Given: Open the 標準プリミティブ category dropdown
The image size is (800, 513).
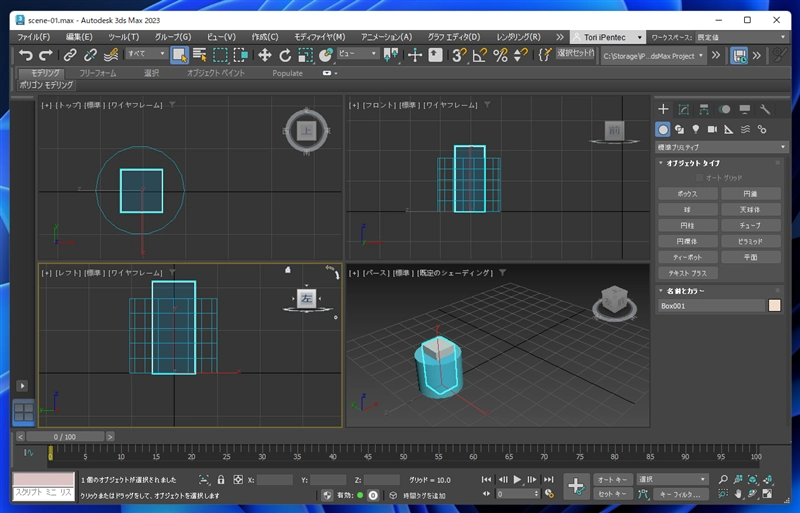Looking at the screenshot, I should point(721,147).
